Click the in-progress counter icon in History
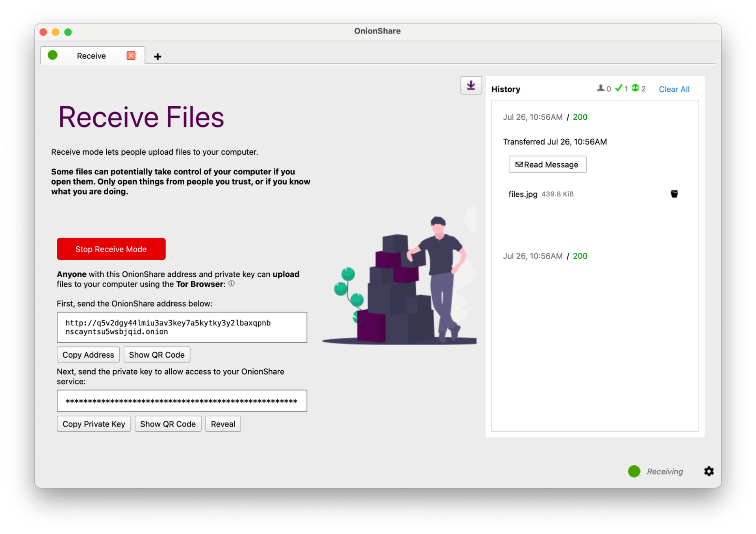 click(635, 88)
